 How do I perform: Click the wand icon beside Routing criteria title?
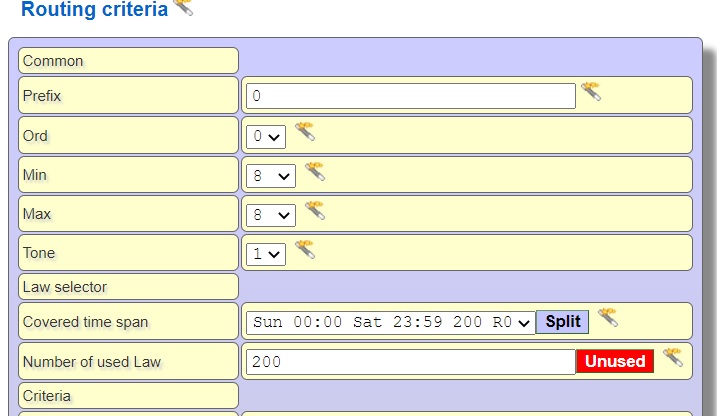point(183,7)
